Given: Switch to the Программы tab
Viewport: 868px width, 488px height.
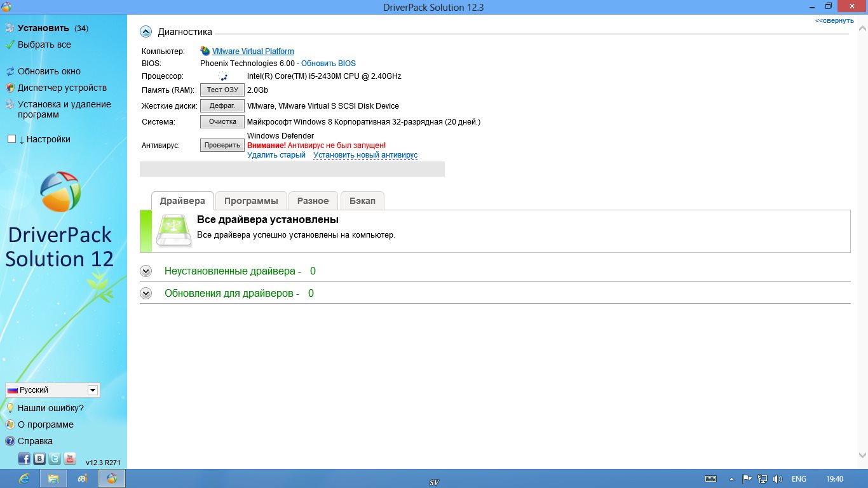Looking at the screenshot, I should (x=251, y=201).
